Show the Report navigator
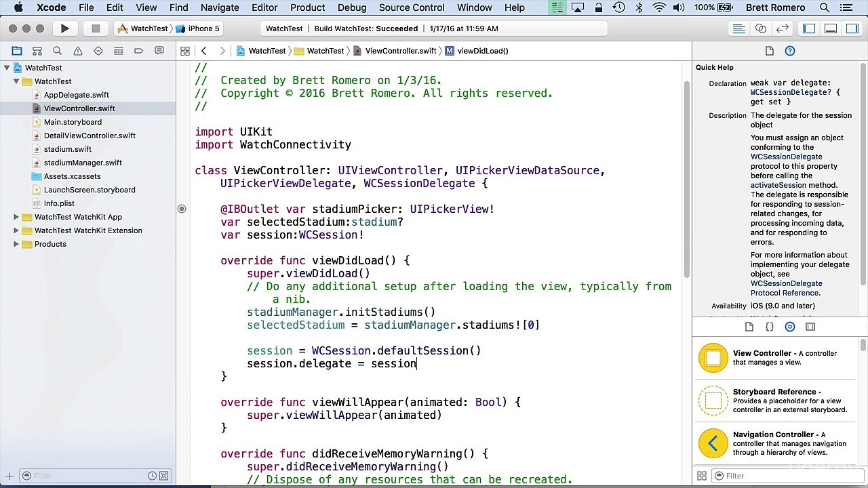This screenshot has height=488, width=868. [x=159, y=51]
